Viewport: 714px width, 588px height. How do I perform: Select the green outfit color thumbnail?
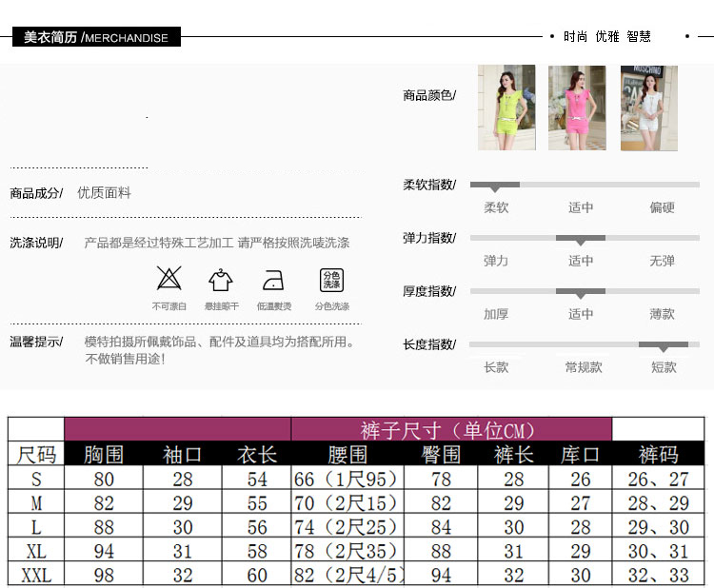tap(506, 107)
